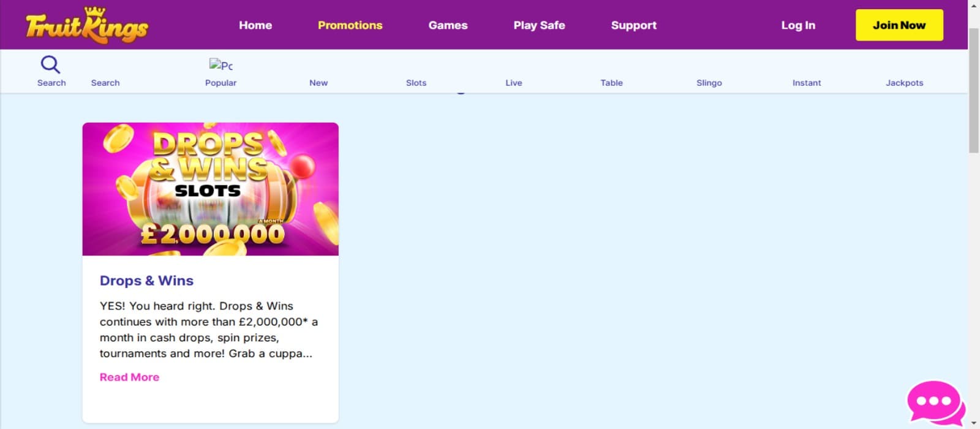Viewport: 980px width, 429px height.
Task: Select the New games category
Action: click(x=318, y=82)
